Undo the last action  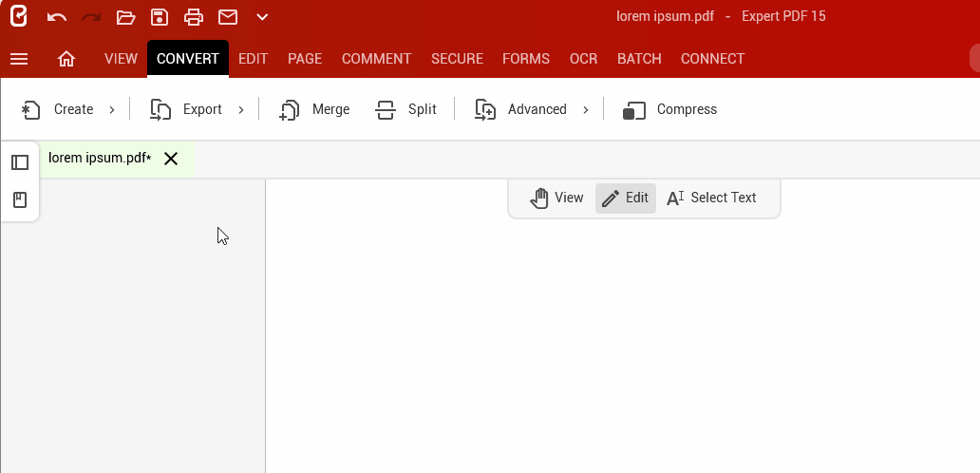(57, 17)
